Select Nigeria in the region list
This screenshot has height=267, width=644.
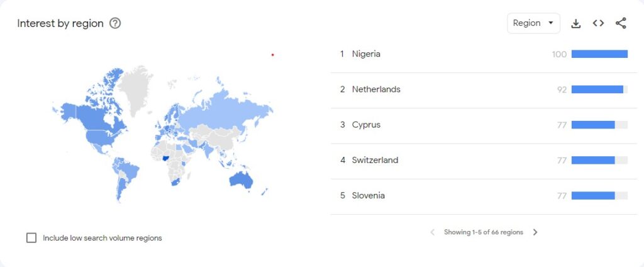coord(366,54)
